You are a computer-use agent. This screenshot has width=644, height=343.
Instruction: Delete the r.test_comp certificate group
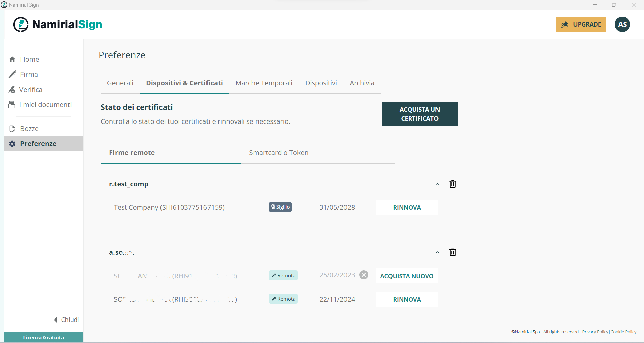pyautogui.click(x=452, y=184)
